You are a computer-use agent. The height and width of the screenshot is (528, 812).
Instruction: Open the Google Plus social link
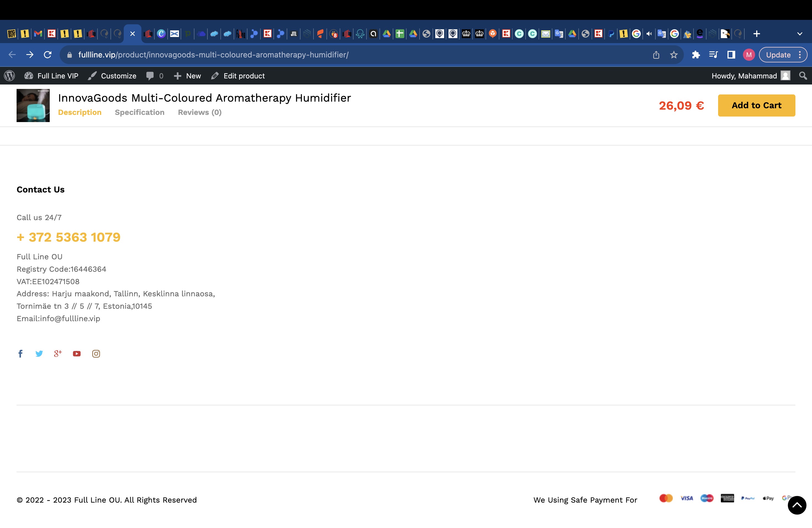click(x=58, y=354)
